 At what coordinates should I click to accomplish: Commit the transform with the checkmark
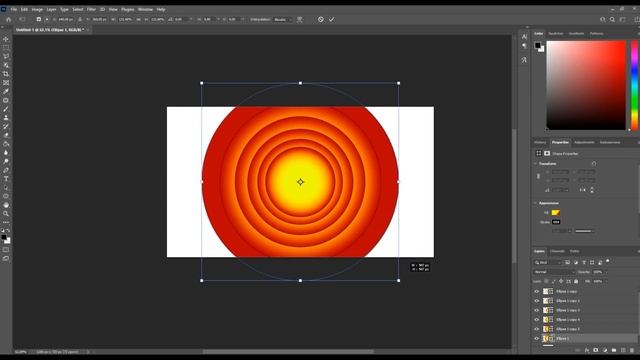tap(331, 19)
